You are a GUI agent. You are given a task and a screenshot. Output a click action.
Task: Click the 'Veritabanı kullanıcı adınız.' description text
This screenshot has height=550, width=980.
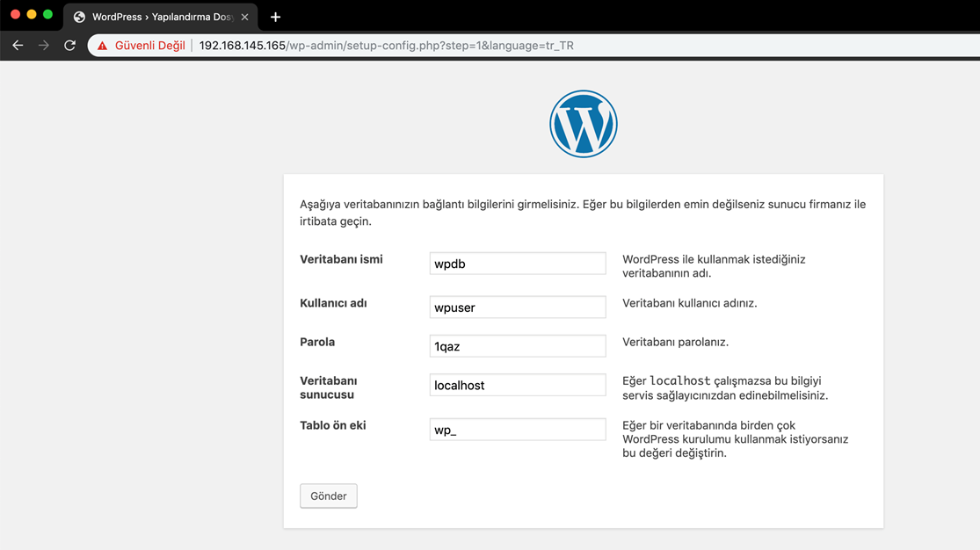(689, 303)
